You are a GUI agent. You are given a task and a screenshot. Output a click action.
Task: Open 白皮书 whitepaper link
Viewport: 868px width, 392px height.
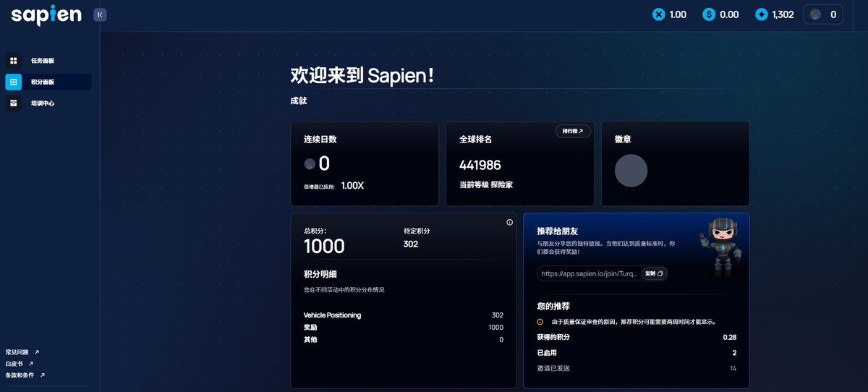coord(19,364)
